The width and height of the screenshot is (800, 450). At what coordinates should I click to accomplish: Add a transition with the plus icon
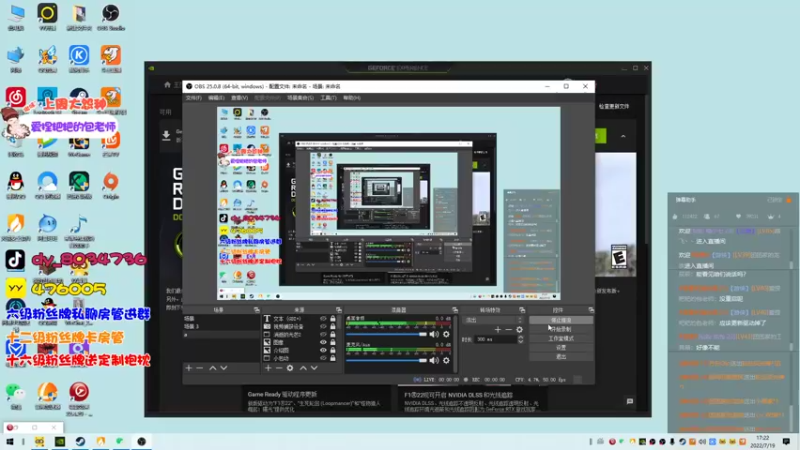tap(498, 330)
